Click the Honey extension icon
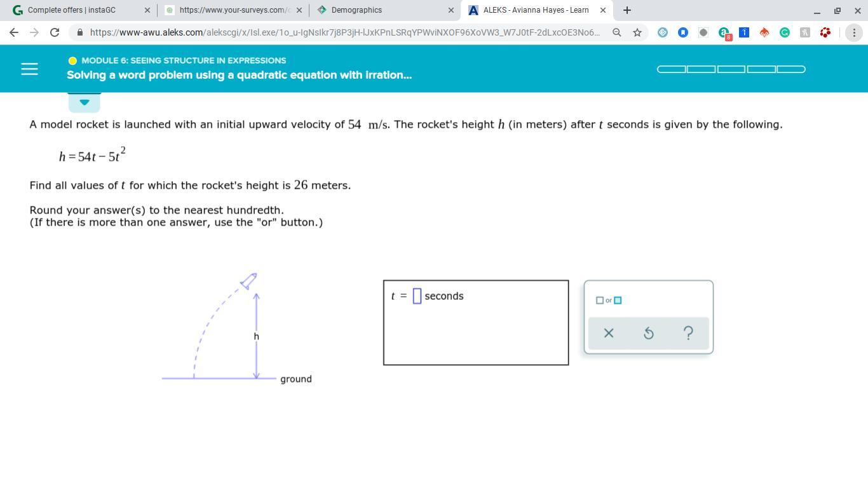This screenshot has height=488, width=868. click(x=804, y=32)
